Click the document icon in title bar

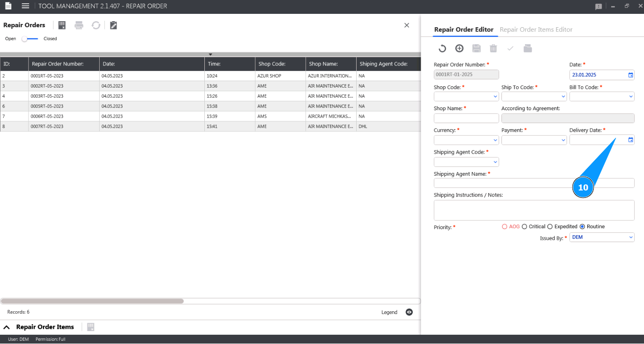8,6
